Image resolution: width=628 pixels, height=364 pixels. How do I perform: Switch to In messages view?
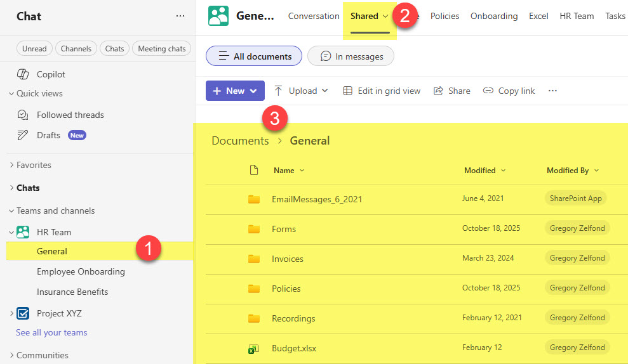coord(351,56)
